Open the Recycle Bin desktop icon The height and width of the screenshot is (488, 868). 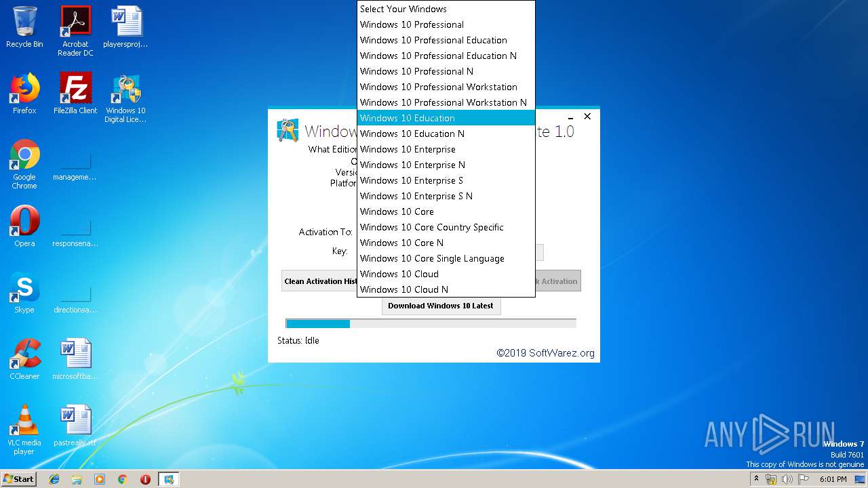24,27
